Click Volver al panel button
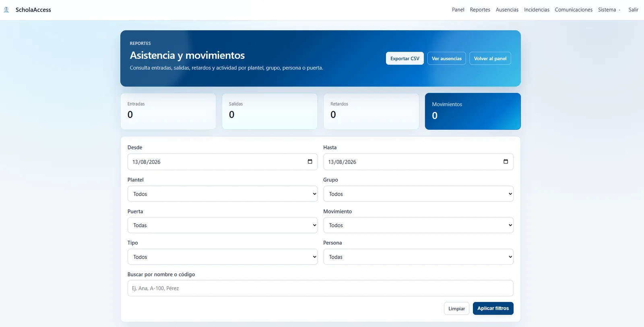The image size is (644, 327). click(x=490, y=58)
